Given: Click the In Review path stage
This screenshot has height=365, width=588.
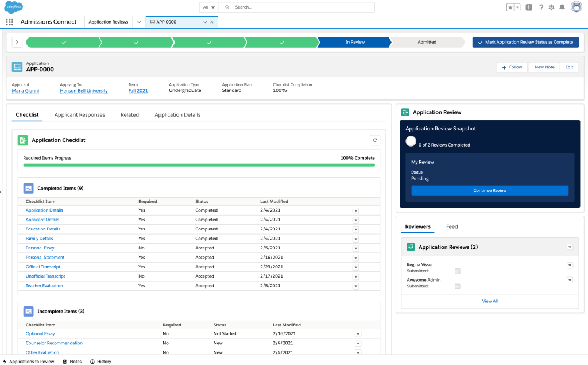Looking at the screenshot, I should click(354, 42).
